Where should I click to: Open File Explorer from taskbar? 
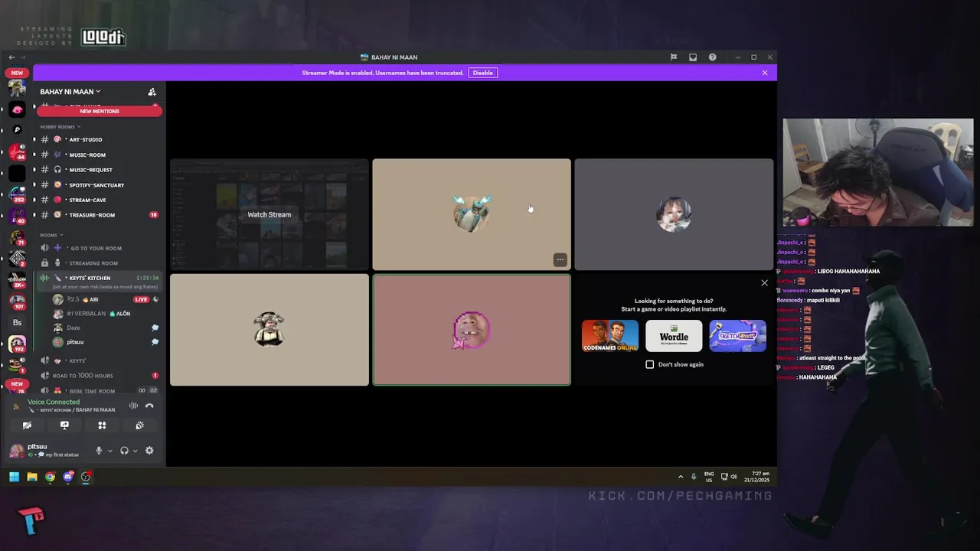click(x=32, y=477)
